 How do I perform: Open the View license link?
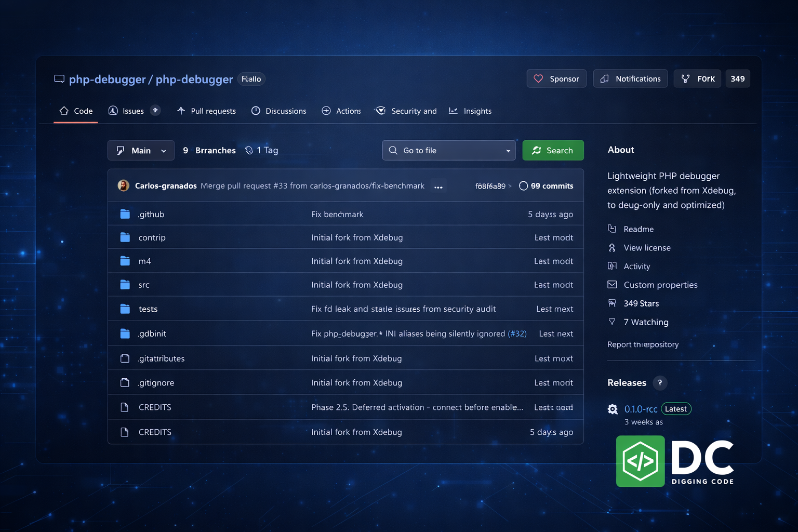pyautogui.click(x=647, y=248)
